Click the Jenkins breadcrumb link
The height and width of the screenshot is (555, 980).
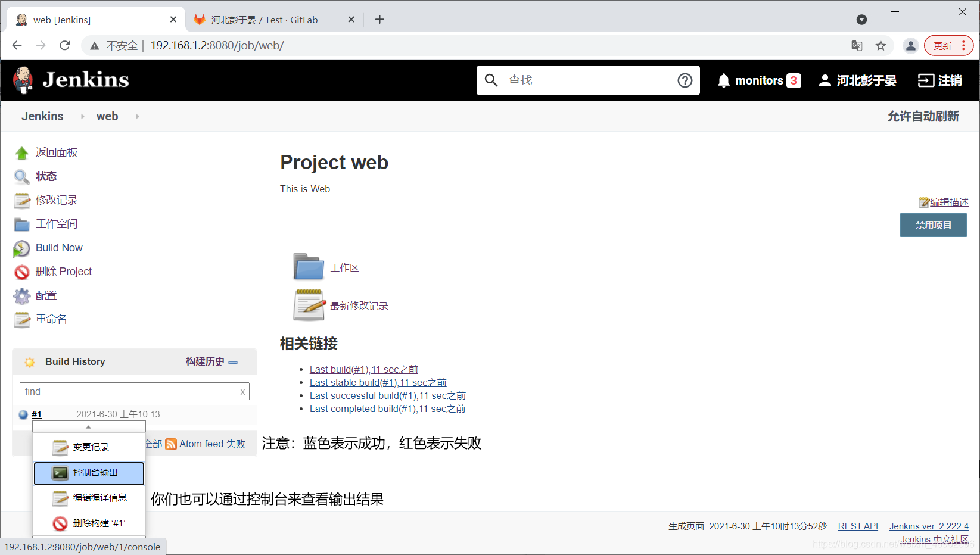42,117
